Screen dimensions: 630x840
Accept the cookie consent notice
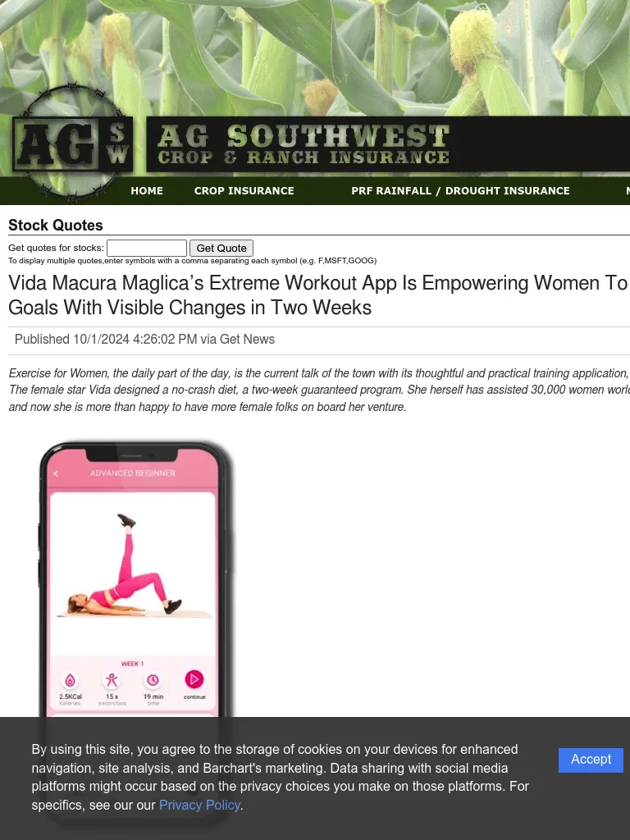(591, 760)
